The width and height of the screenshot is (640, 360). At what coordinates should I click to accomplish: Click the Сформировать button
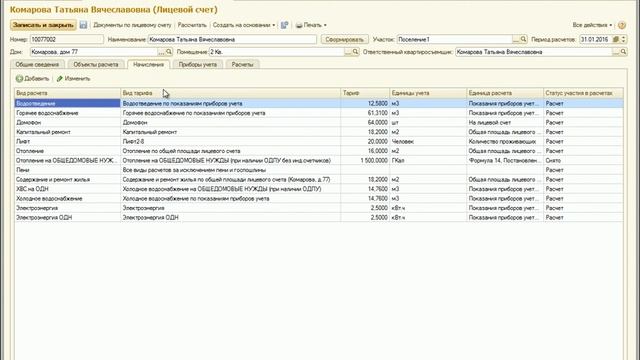click(344, 40)
